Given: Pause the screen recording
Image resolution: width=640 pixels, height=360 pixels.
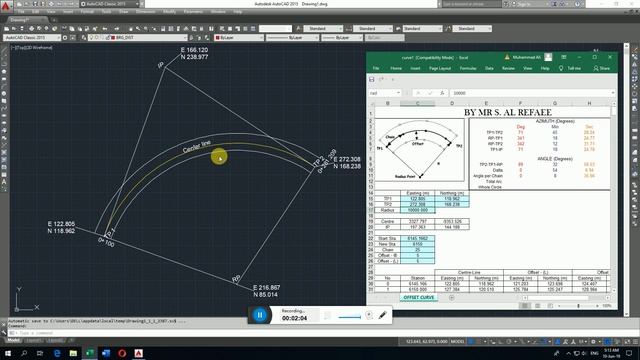Looking at the screenshot, I should [x=260, y=315].
